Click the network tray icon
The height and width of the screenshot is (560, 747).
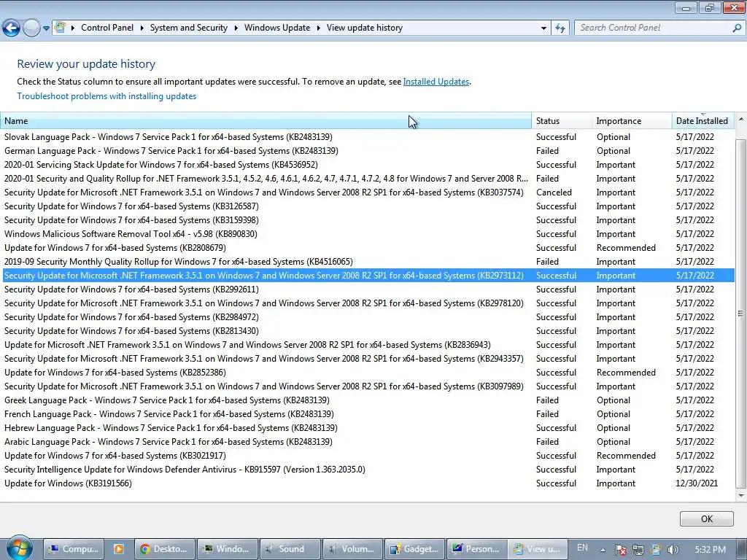(638, 550)
